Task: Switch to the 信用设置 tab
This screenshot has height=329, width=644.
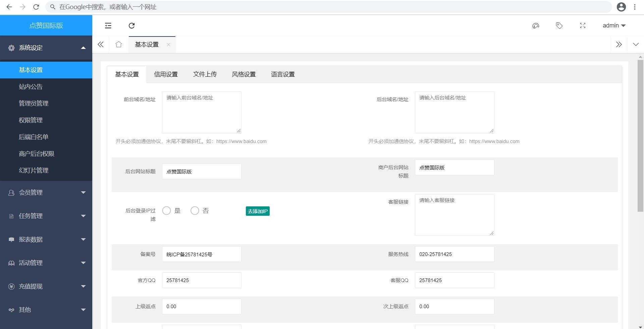Action: point(166,74)
